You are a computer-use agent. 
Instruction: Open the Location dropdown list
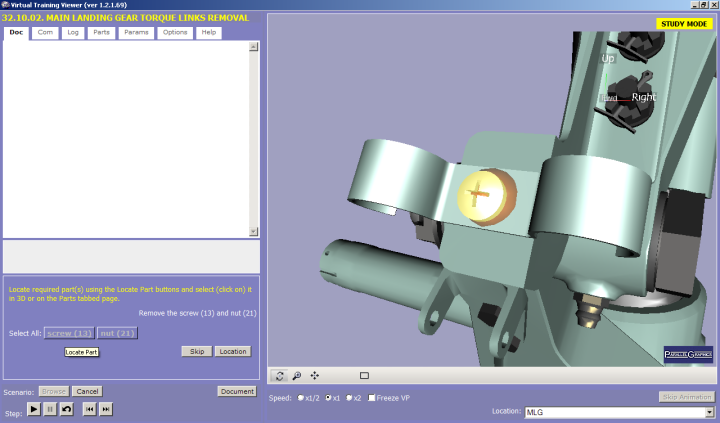click(x=710, y=411)
